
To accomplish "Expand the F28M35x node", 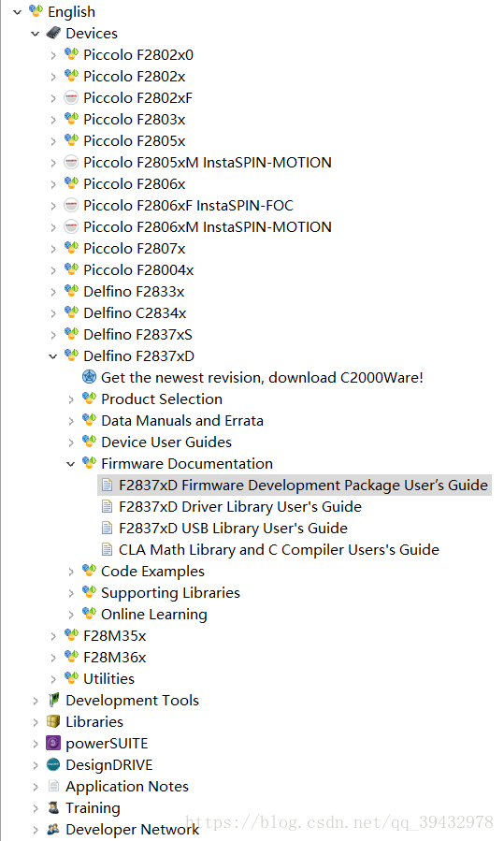I will [53, 636].
